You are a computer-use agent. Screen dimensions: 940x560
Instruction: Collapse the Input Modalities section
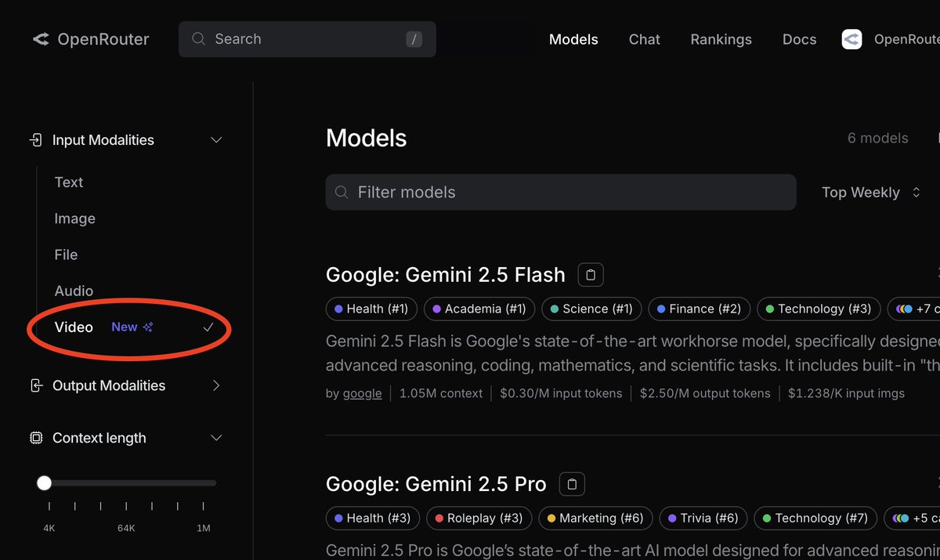(x=217, y=140)
